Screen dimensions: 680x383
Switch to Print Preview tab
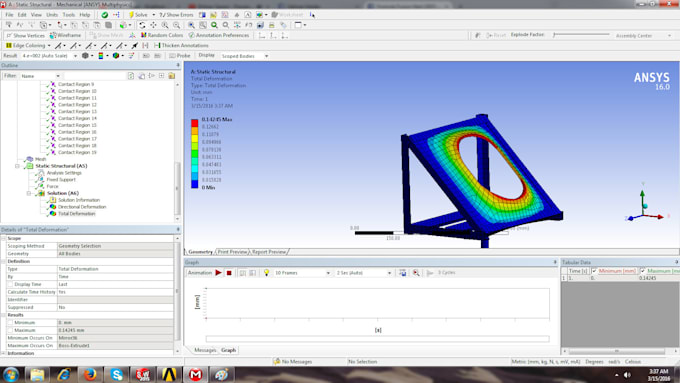(232, 252)
